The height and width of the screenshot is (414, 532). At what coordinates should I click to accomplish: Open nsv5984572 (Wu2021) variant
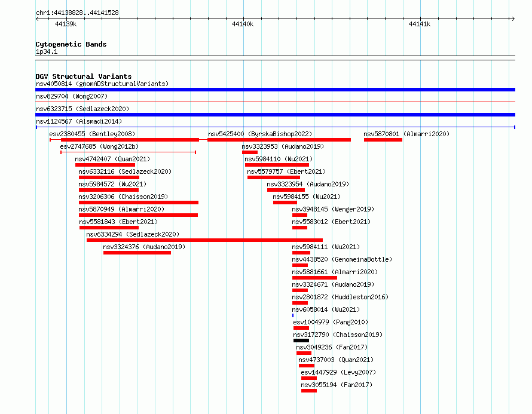(x=112, y=184)
